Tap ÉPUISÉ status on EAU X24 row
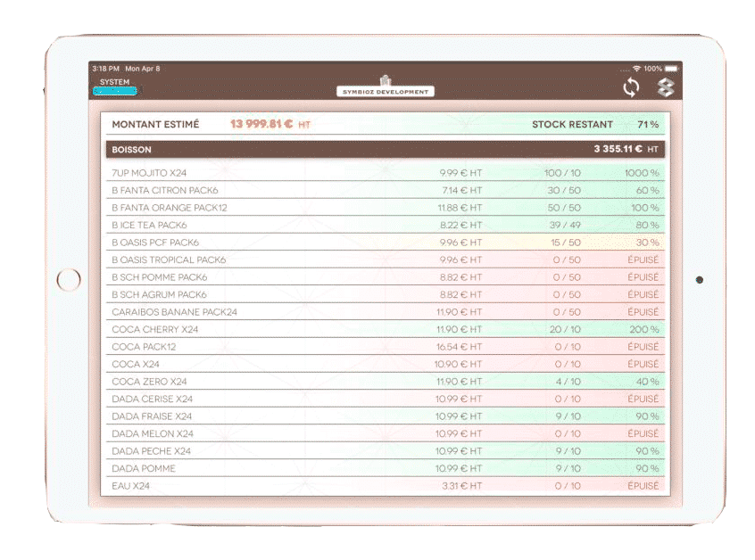The image size is (755, 560). click(x=643, y=485)
